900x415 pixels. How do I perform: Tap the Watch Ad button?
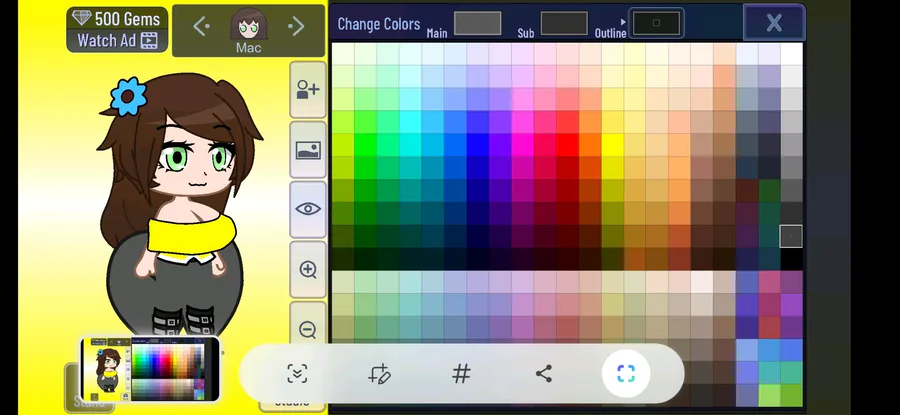click(x=117, y=40)
